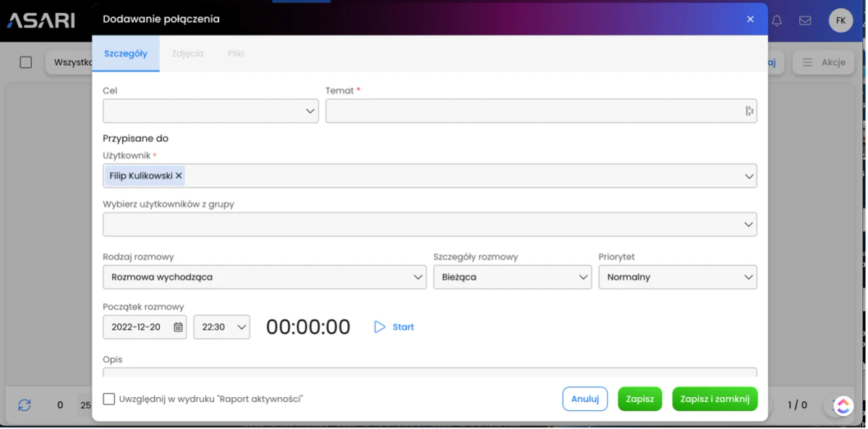Image resolution: width=868 pixels, height=429 pixels.
Task: Open the Rodzaj rozmowy dropdown
Action: tap(265, 277)
